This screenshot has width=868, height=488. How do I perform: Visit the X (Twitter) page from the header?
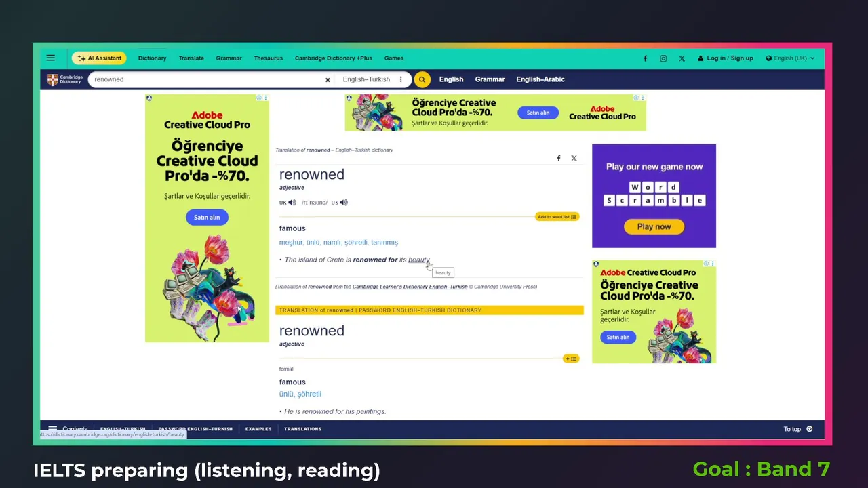click(x=682, y=58)
